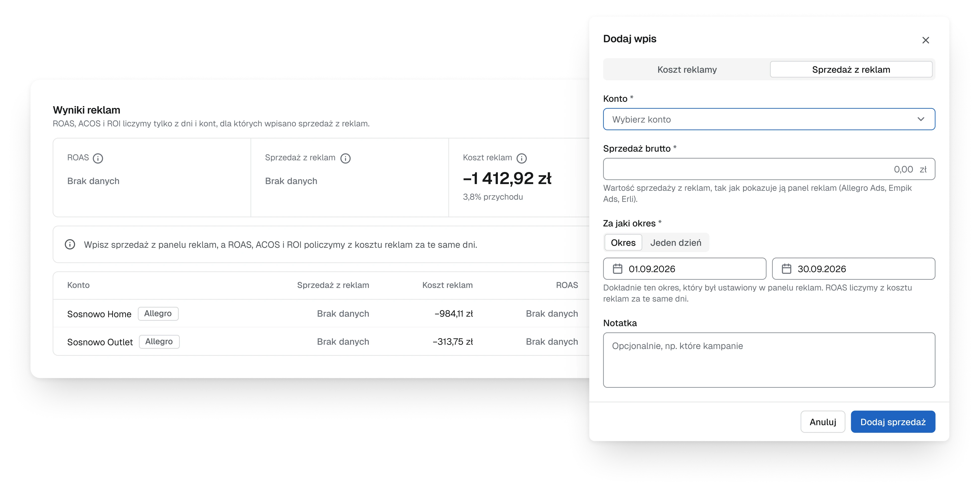Viewport: 980px width, 491px height.
Task: Close the Dodaj wpis dialog
Action: pos(926,40)
